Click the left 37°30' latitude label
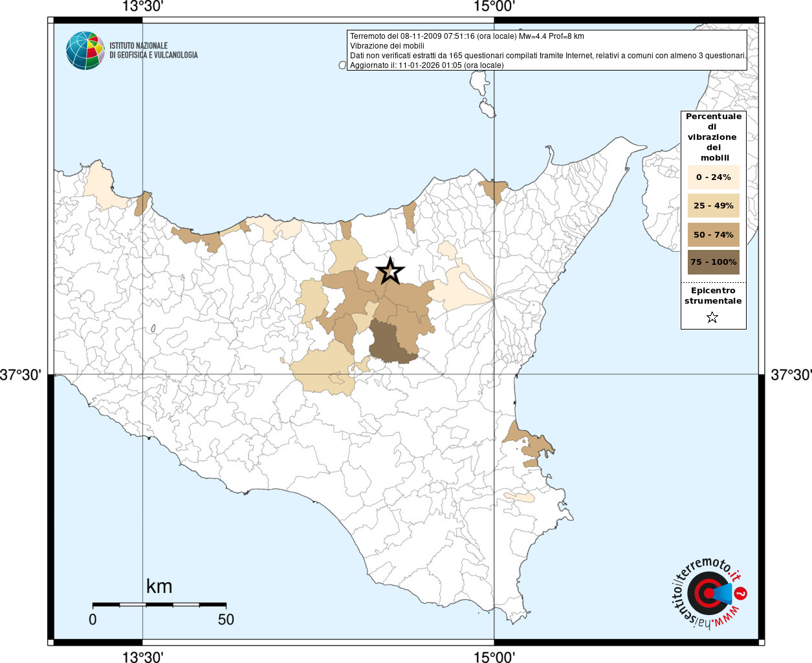 coord(21,375)
